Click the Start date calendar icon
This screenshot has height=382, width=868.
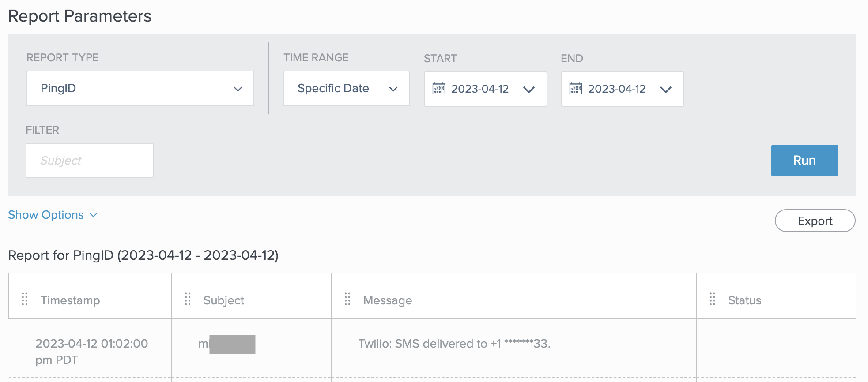point(438,89)
